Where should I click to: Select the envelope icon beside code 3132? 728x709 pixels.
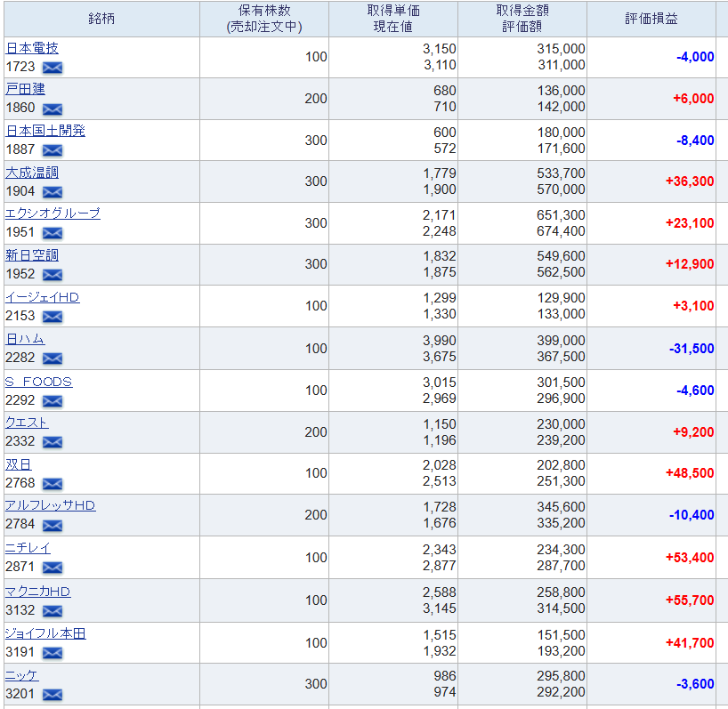(x=53, y=610)
